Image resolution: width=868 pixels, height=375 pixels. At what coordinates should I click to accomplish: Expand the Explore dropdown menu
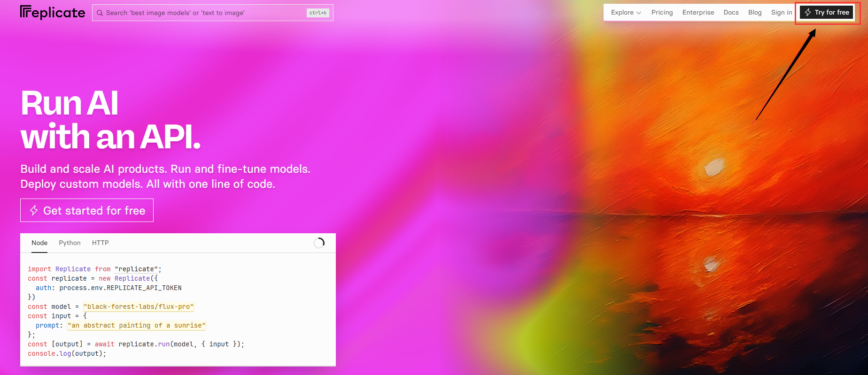click(x=626, y=13)
